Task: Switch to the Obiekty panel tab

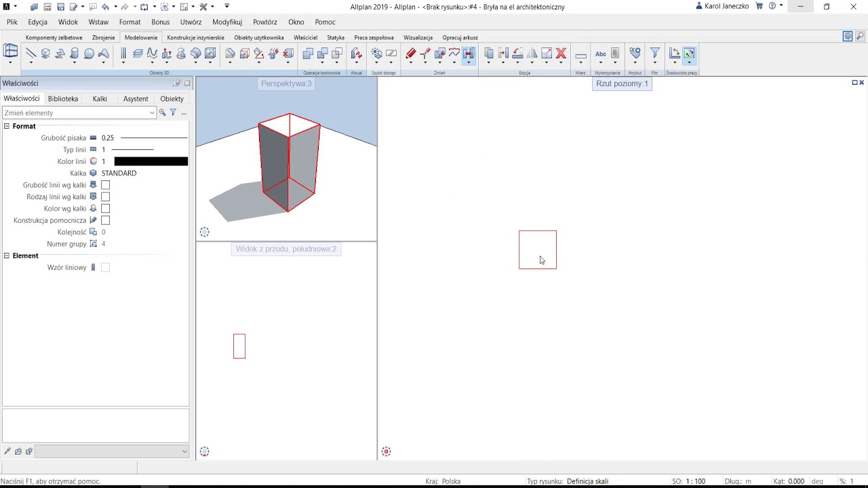Action: (x=172, y=98)
